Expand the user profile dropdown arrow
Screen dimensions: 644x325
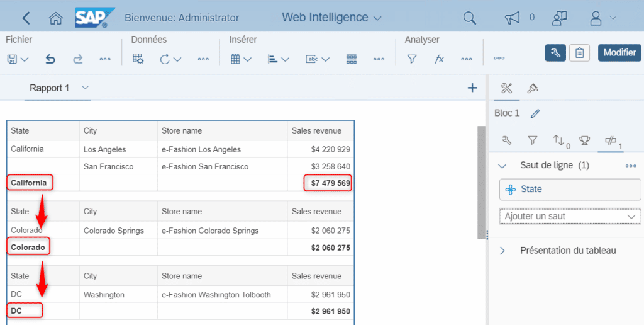(x=613, y=18)
